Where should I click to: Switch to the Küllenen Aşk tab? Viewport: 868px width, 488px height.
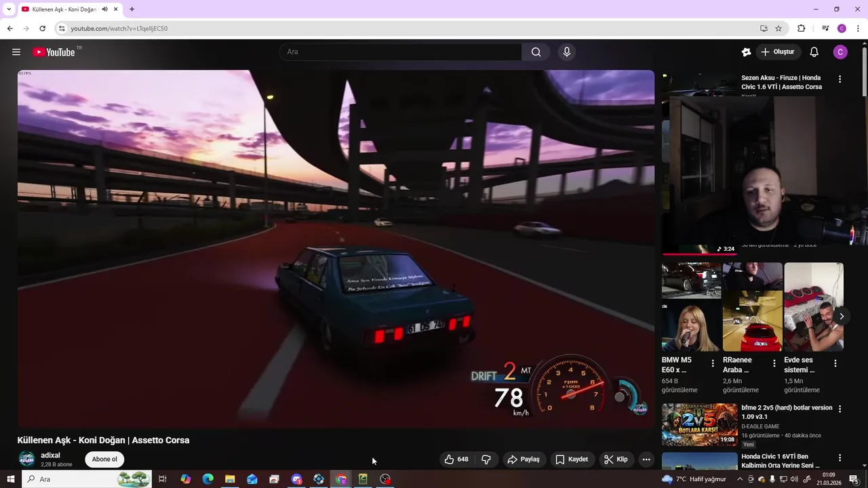coord(70,9)
